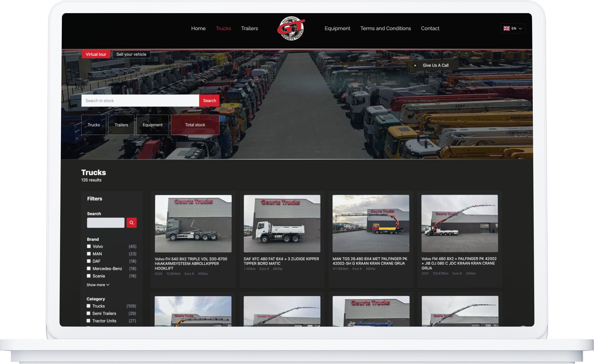The image size is (594, 364).
Task: Check the Trucks category filter
Action: 88,306
